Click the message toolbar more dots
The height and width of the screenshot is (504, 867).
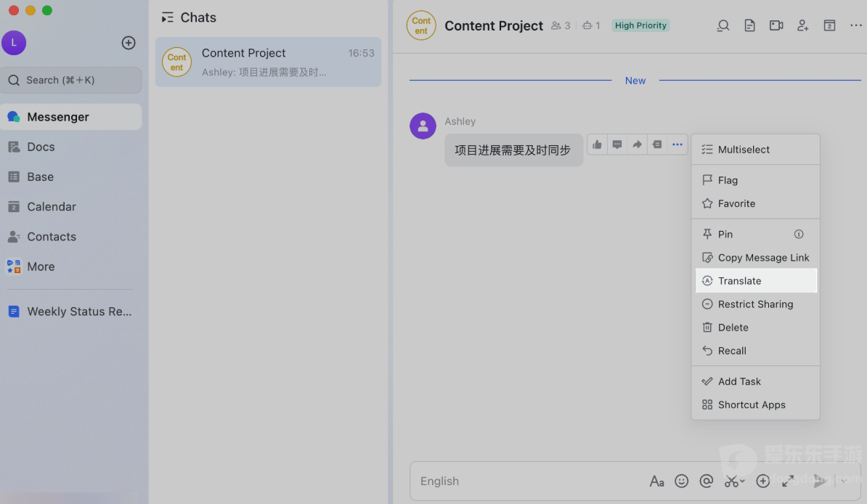tap(677, 145)
